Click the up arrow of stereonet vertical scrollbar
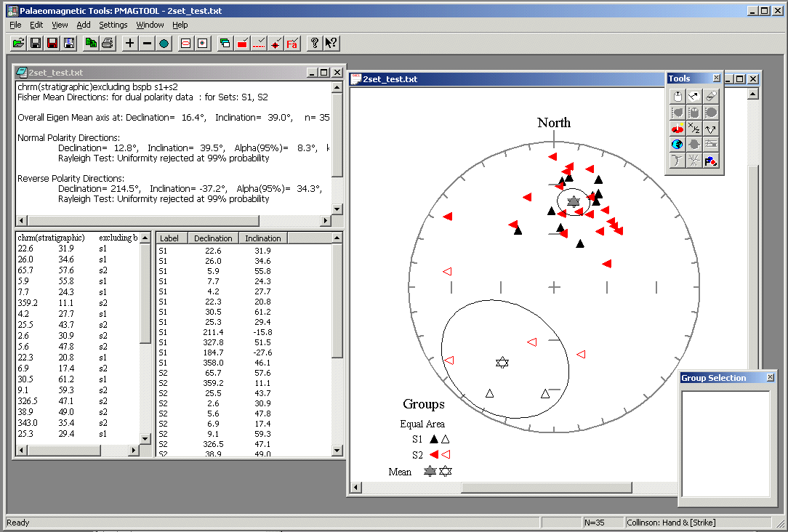The width and height of the screenshot is (788, 532). click(752, 94)
